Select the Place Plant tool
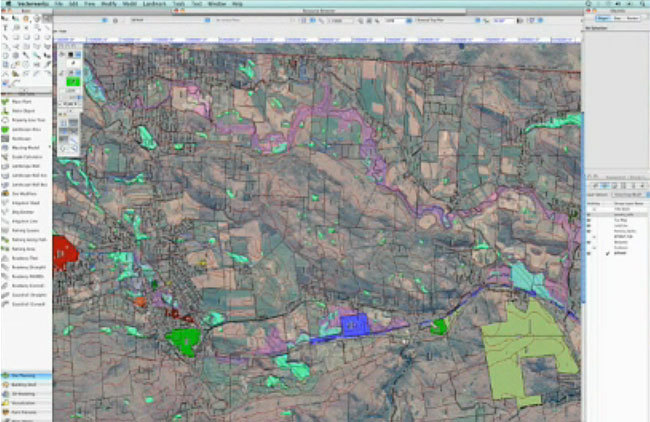Screen dimensions: 650x422 [22, 100]
